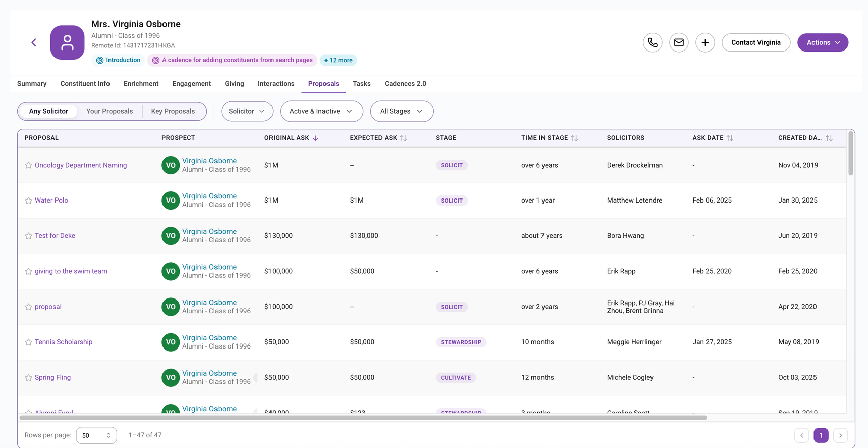Star the Tennis Scholarship proposal
The width and height of the screenshot is (868, 448).
tap(28, 342)
